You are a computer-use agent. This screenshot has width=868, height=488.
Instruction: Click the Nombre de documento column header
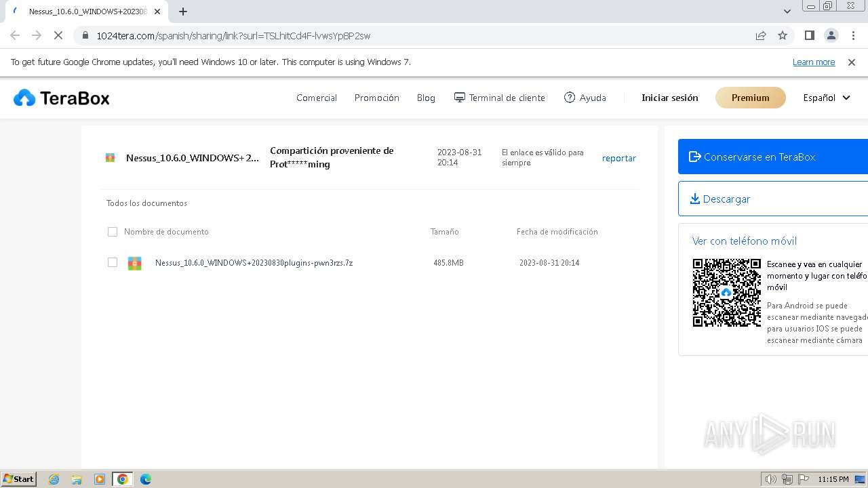point(166,232)
